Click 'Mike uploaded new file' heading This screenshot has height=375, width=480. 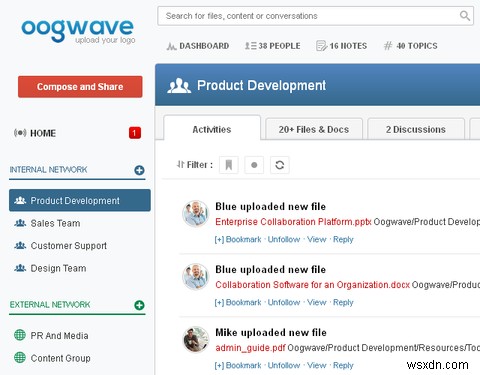(x=271, y=332)
